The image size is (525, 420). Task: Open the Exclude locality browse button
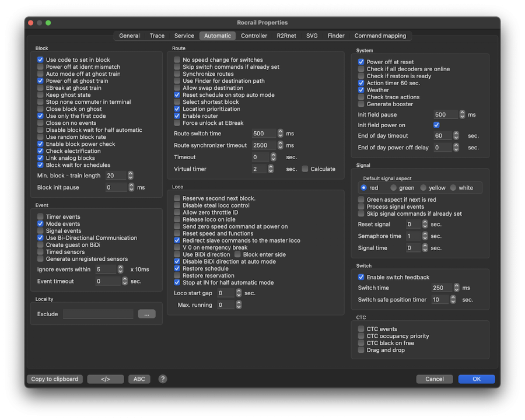146,314
